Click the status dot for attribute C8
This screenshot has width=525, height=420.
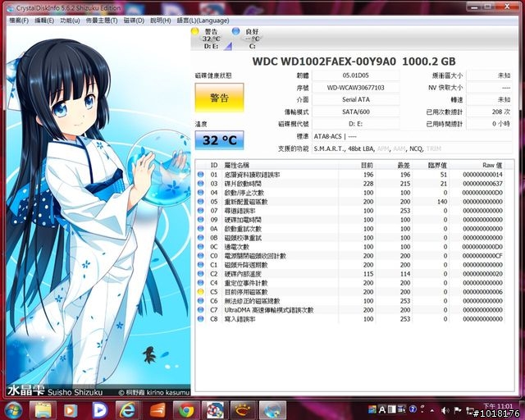pyautogui.click(x=200, y=319)
